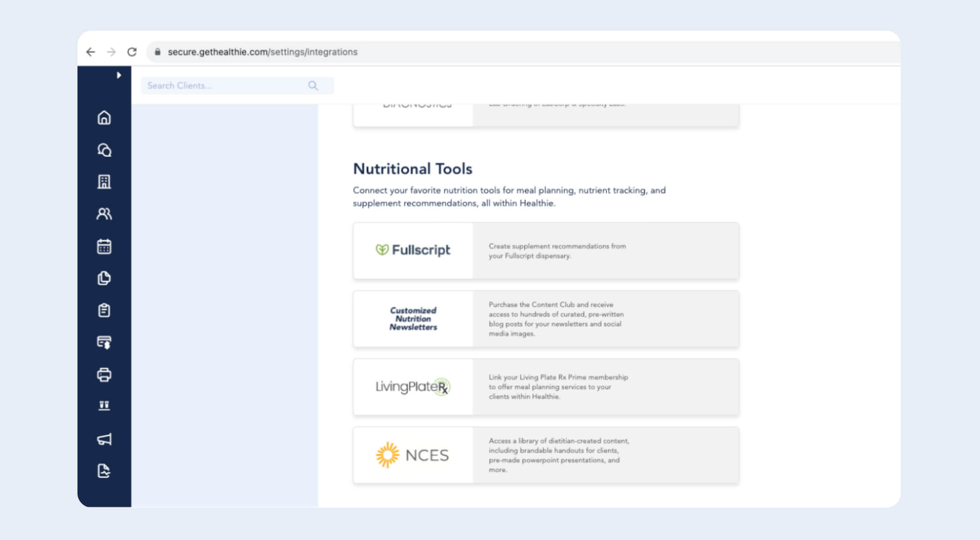Click 'Access a library of dietitian-created content' text

(x=559, y=455)
